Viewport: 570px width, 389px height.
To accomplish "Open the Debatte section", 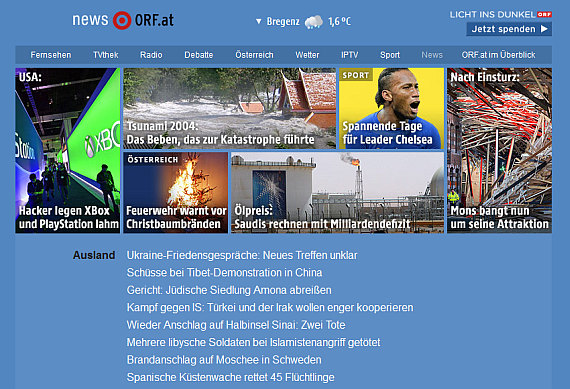I will pyautogui.click(x=199, y=55).
